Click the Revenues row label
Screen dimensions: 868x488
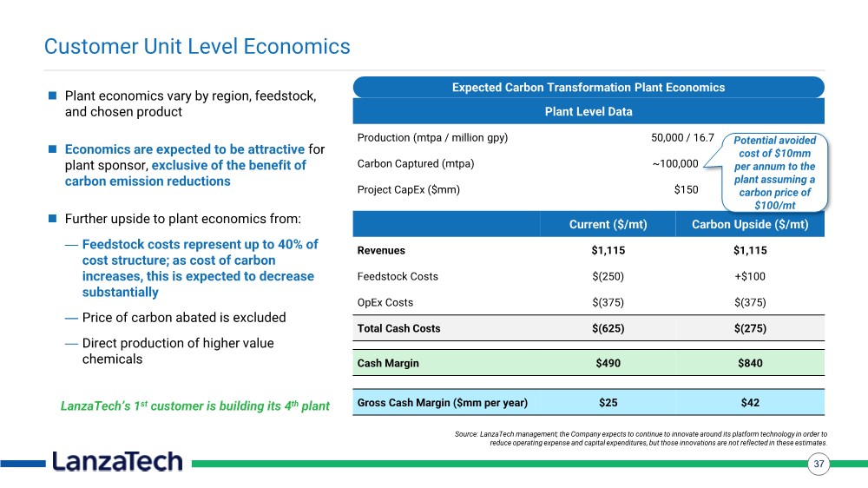pos(381,250)
